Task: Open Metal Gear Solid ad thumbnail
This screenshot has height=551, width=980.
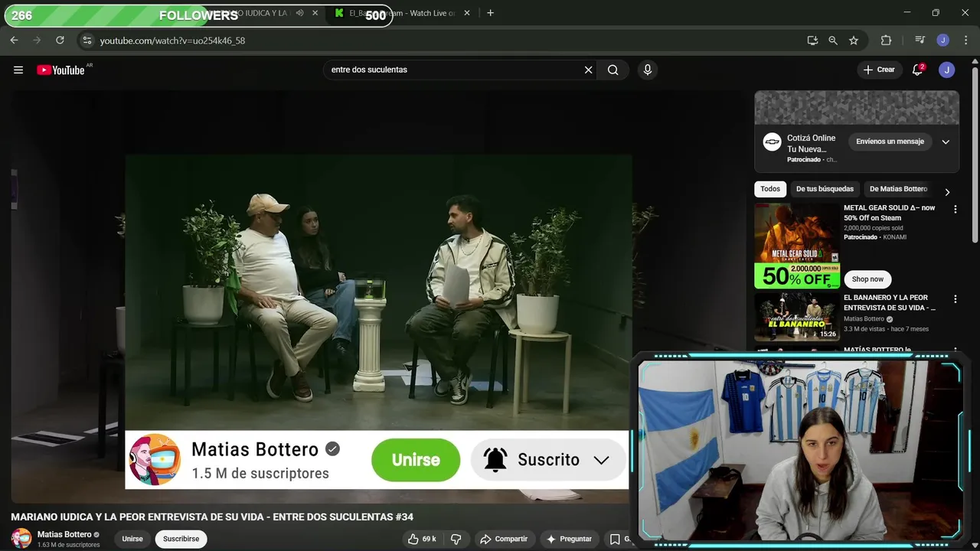Action: click(x=797, y=246)
